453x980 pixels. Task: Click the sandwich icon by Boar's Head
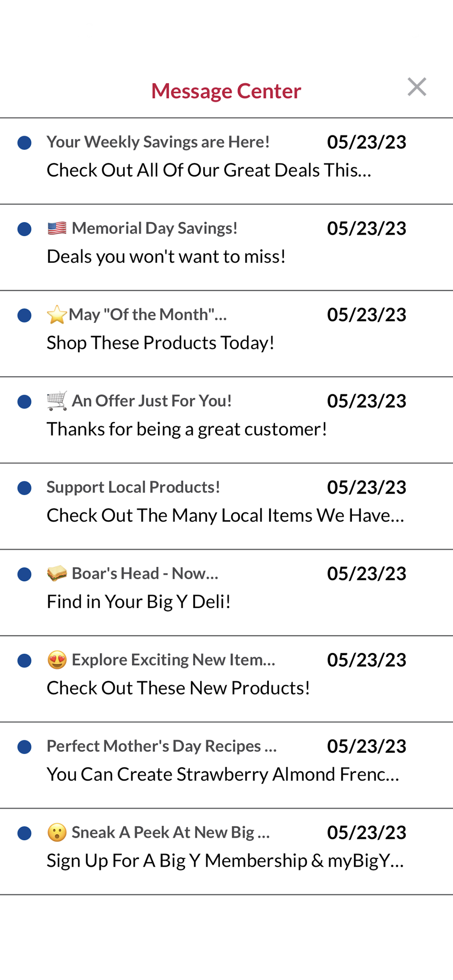pyautogui.click(x=57, y=573)
